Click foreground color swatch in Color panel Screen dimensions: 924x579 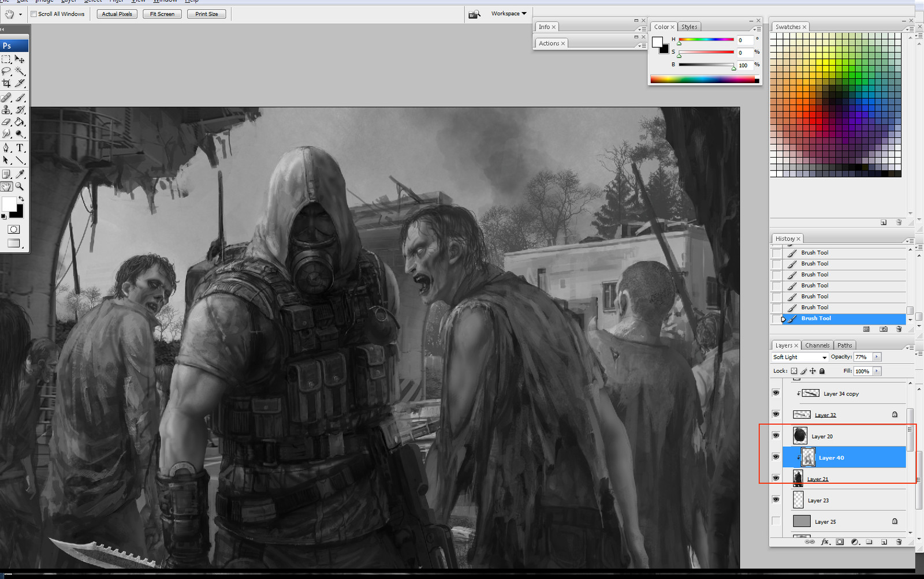click(x=657, y=42)
